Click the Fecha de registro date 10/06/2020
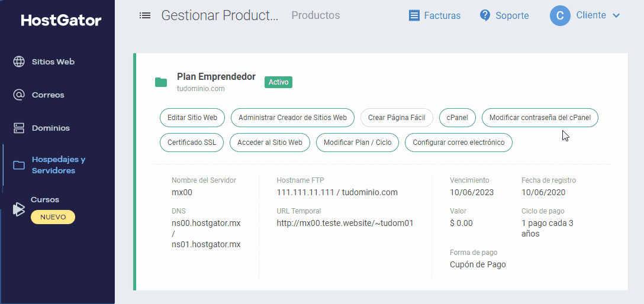The height and width of the screenshot is (304, 644). pos(543,192)
